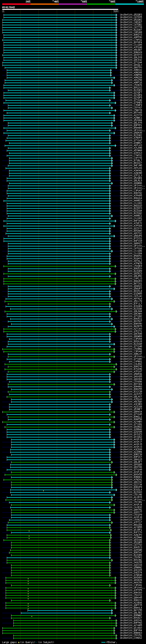146x644 pixels.
Task: Click hit label UniRef100_B9S8Z7
Action: 131,618
